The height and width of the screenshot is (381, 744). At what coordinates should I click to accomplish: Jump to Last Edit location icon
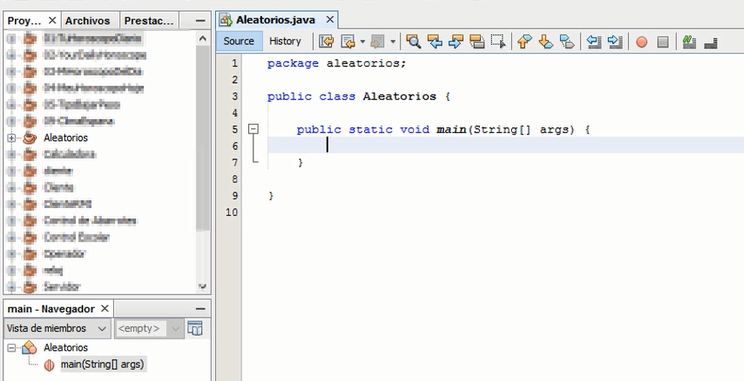(326, 42)
